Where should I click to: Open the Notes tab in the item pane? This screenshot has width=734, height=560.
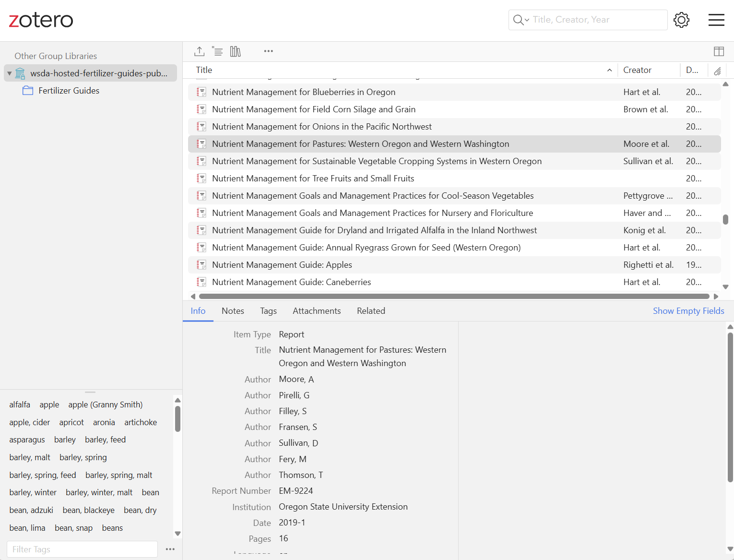pyautogui.click(x=233, y=311)
